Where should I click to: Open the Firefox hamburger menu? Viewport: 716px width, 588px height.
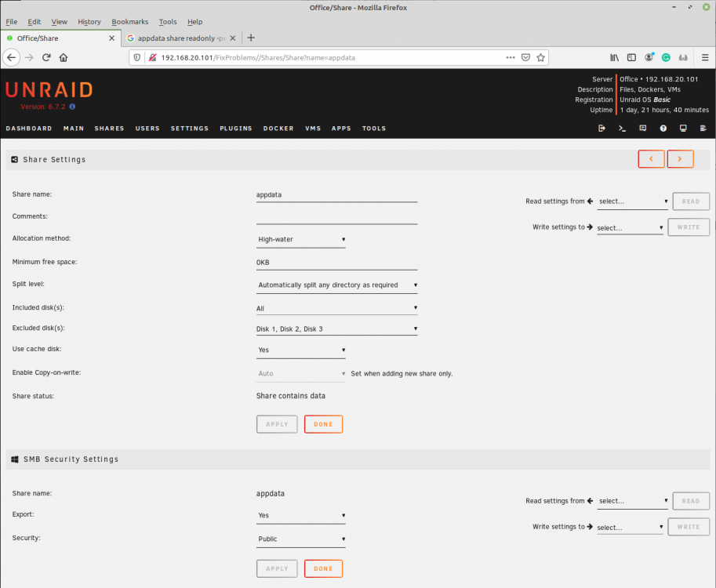click(x=705, y=57)
